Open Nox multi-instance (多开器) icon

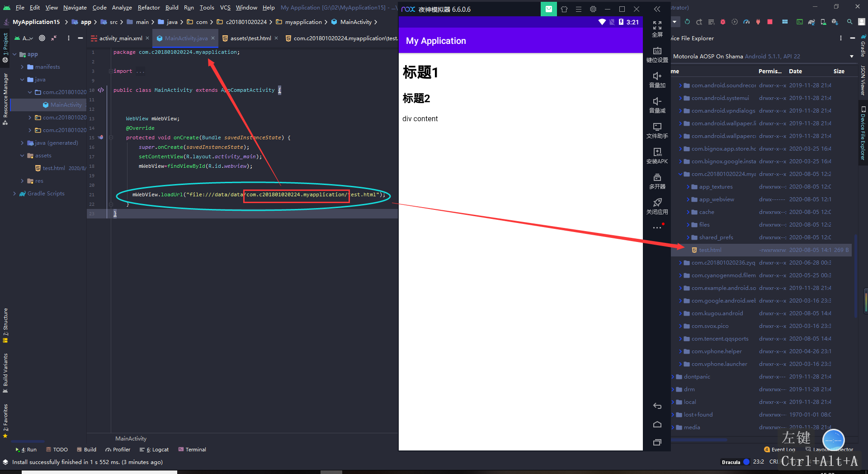(x=657, y=181)
